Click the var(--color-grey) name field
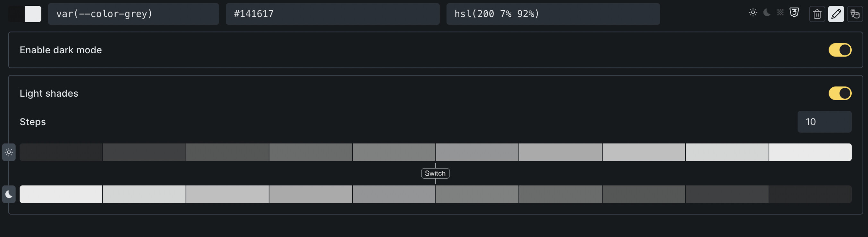868x237 pixels. click(x=133, y=14)
